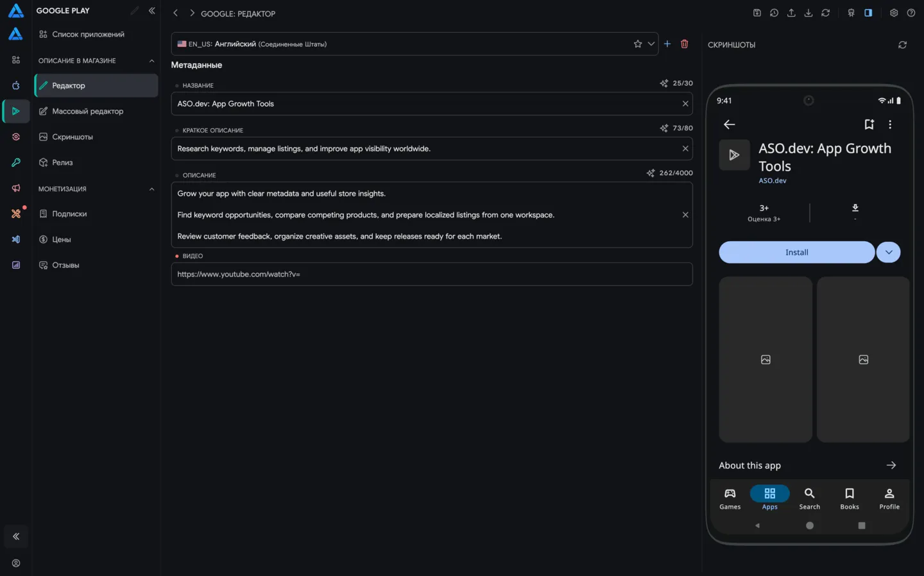The height and width of the screenshot is (576, 924).
Task: Collapse the GOOGLE PLAY side menu
Action: click(x=152, y=10)
